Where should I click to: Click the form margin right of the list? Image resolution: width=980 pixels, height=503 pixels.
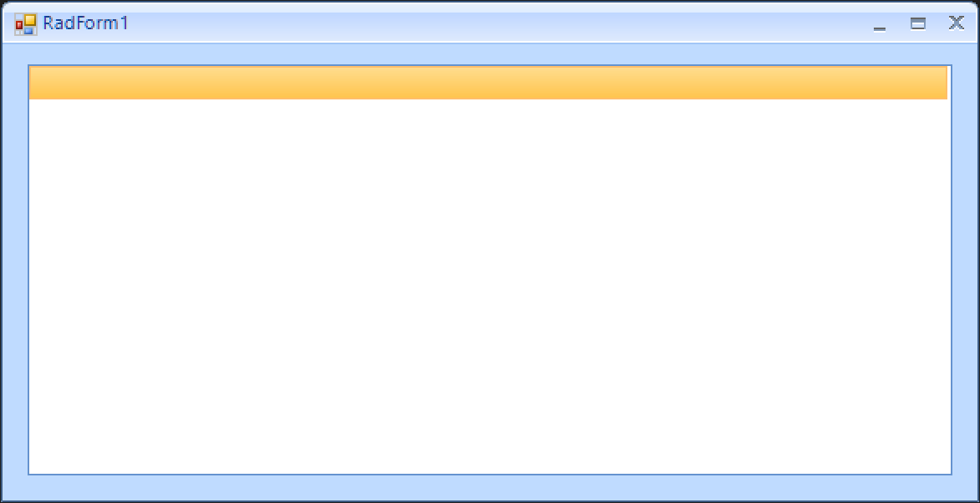pyautogui.click(x=964, y=270)
